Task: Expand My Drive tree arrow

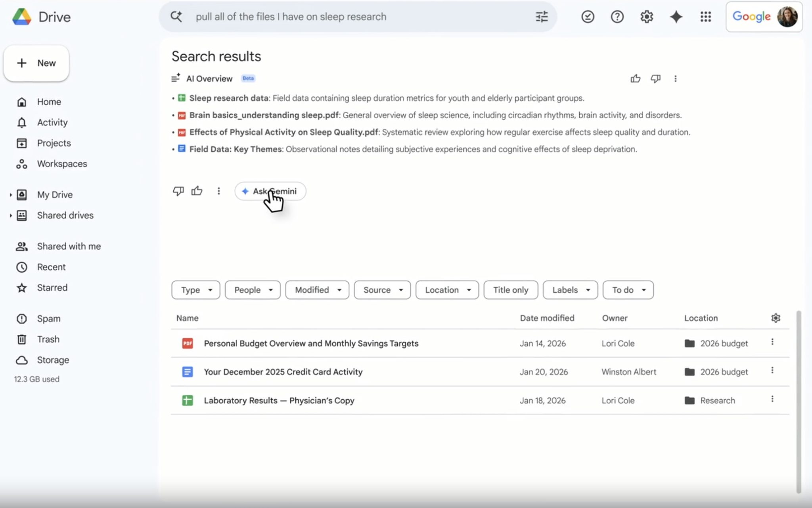Action: pyautogui.click(x=11, y=195)
